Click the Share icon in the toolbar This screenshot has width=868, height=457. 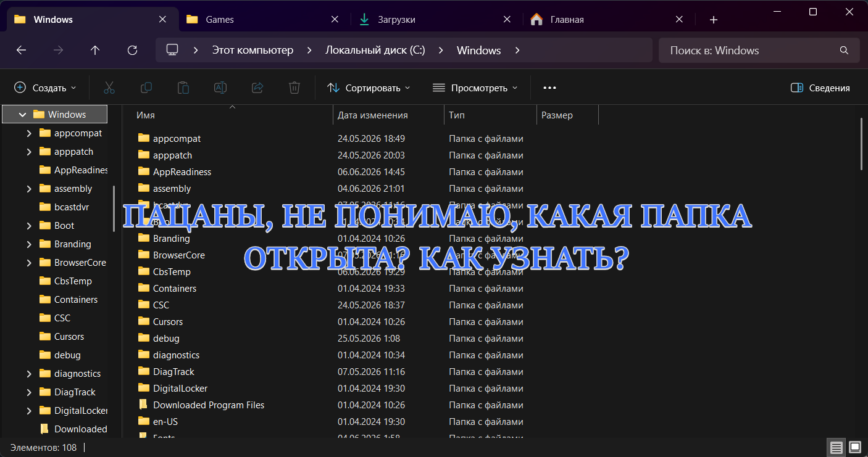click(257, 88)
